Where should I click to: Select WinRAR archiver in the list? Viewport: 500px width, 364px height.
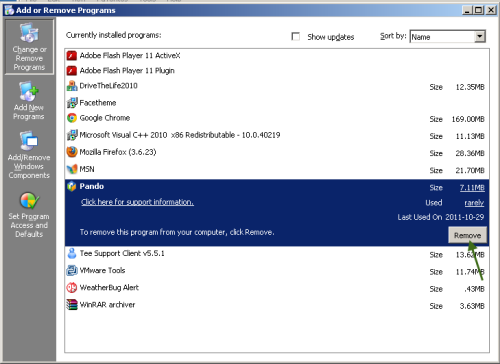(107, 305)
